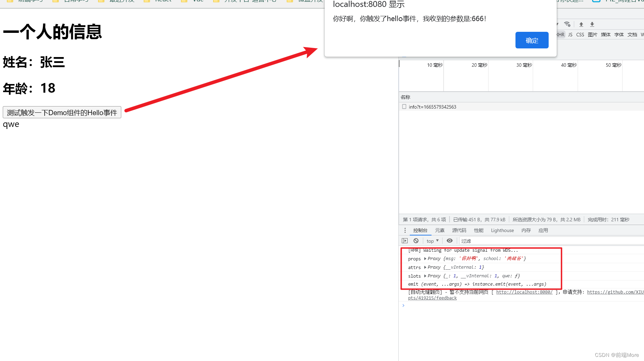Open network conditions wifi-gear icon
The height and width of the screenshot is (361, 644).
[x=567, y=24]
